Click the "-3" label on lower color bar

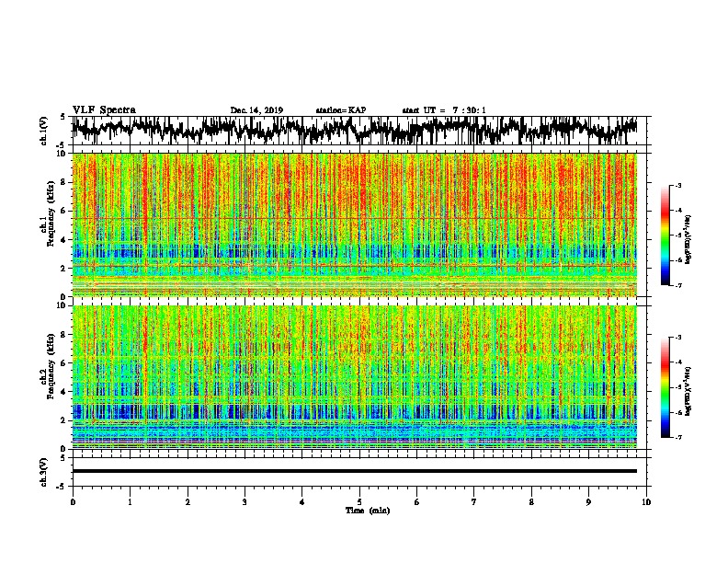pos(677,338)
